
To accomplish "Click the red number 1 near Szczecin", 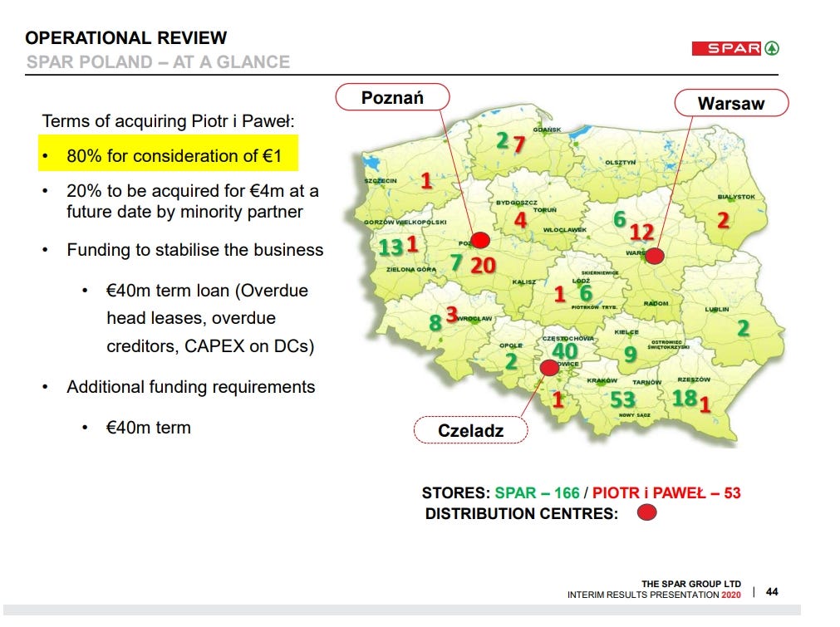I will [x=426, y=181].
